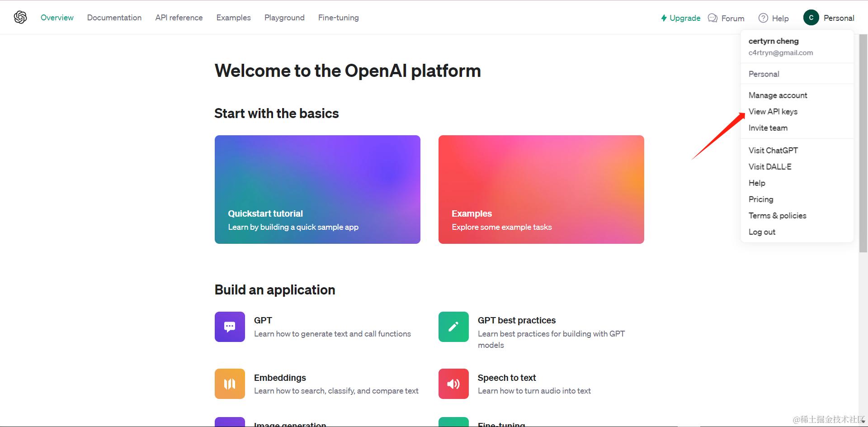Click the Start with the basics heading
868x427 pixels.
(277, 113)
